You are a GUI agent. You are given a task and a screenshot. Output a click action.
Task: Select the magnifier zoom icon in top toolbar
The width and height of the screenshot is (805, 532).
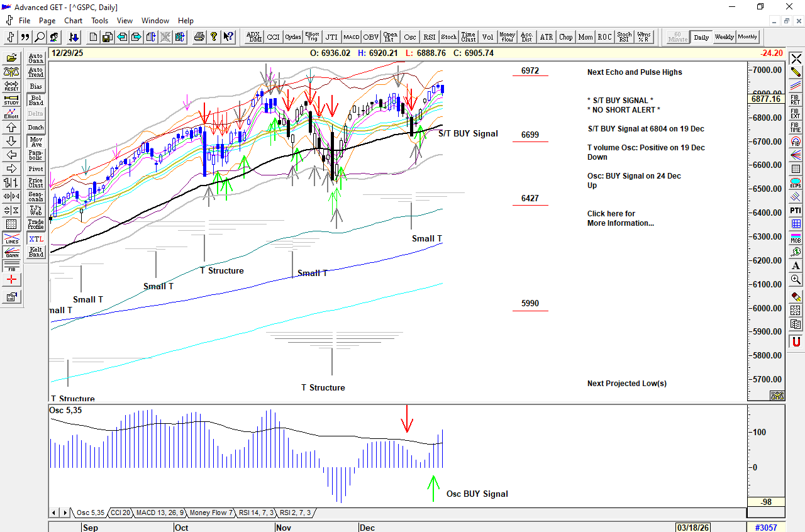(x=40, y=37)
